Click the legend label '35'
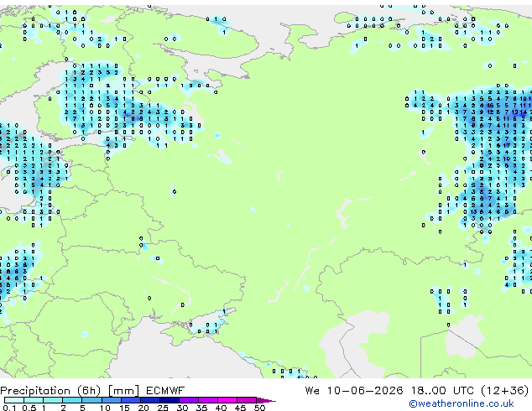 click(x=201, y=408)
